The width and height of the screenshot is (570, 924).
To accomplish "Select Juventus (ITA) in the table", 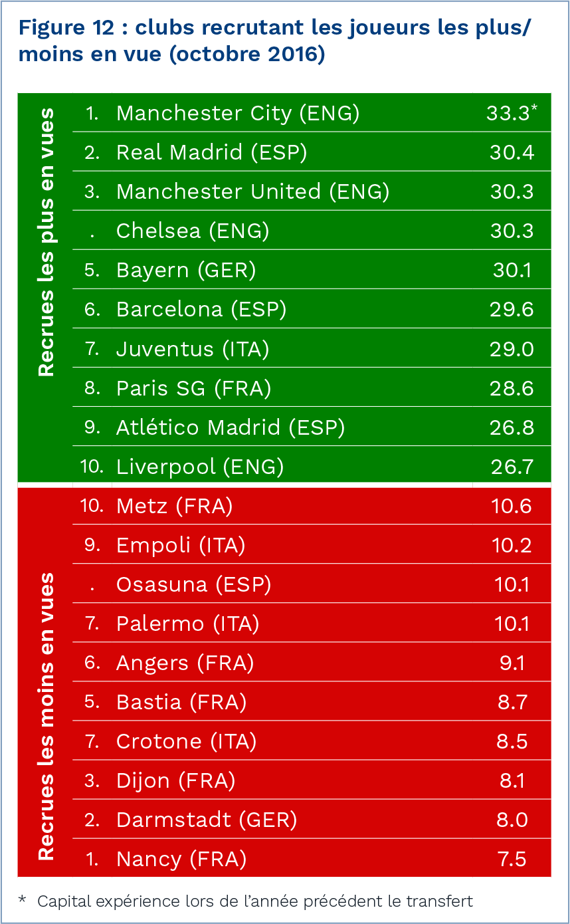I will coord(192,349).
